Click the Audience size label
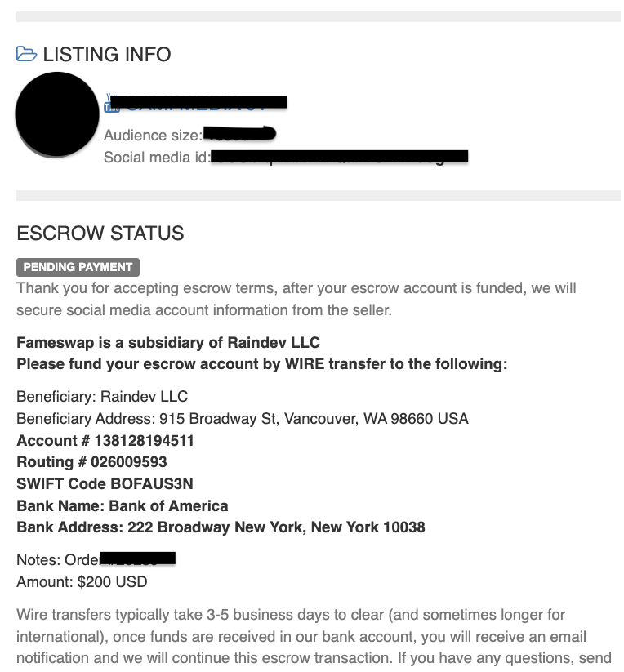The height and width of the screenshot is (672, 624). point(153,136)
